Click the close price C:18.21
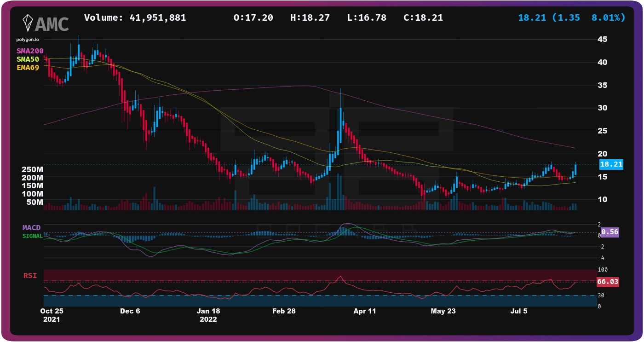 [x=423, y=18]
